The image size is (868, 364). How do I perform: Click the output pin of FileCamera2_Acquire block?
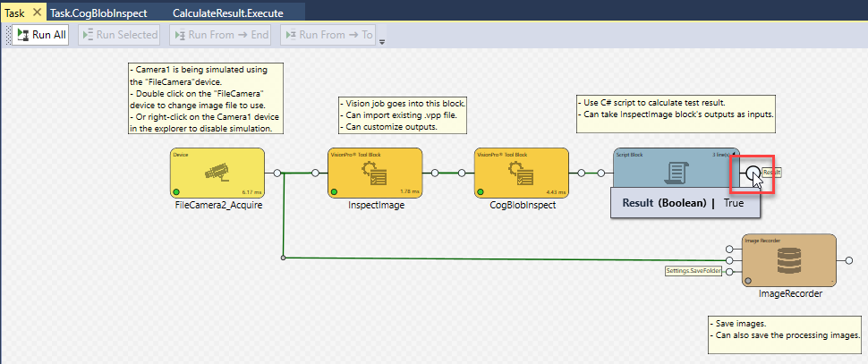pyautogui.click(x=277, y=173)
